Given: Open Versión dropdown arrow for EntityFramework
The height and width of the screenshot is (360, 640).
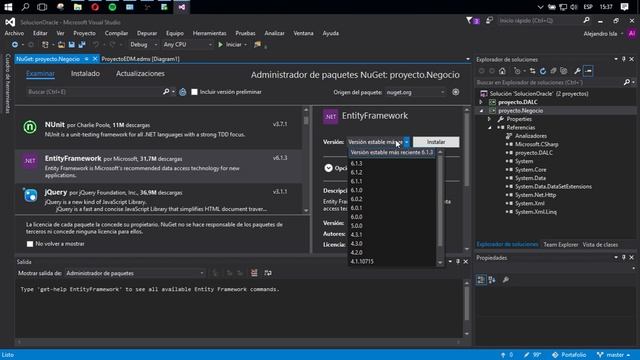Looking at the screenshot, I should (407, 142).
